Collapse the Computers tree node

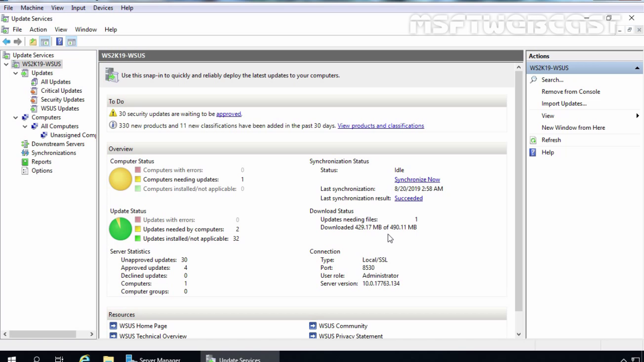(16, 117)
